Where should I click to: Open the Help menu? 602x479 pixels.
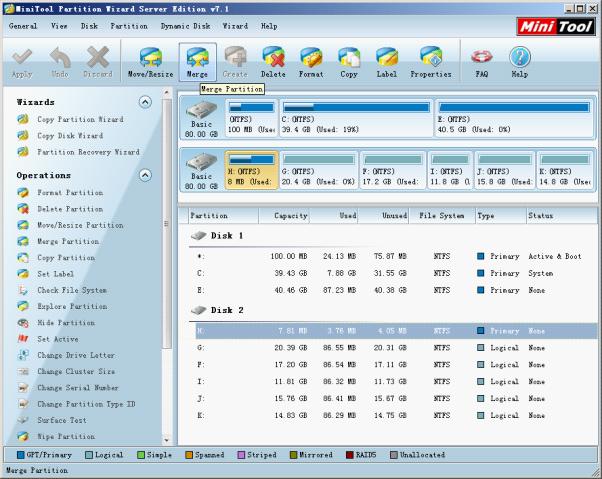[269, 26]
